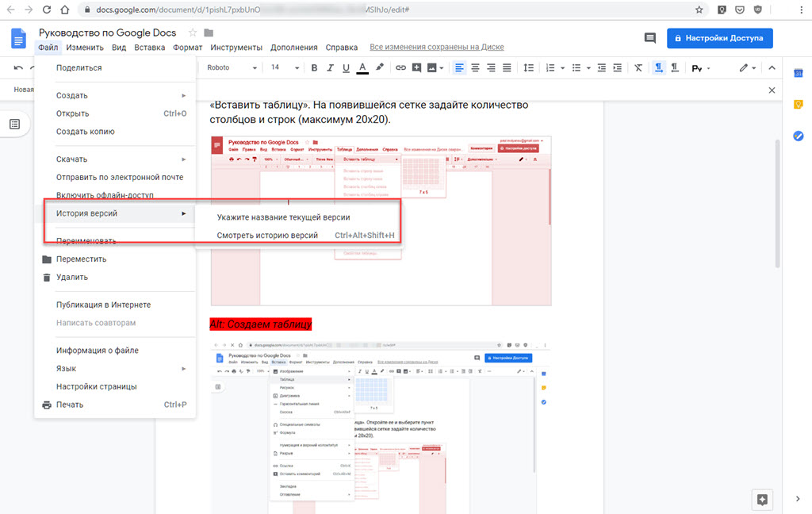812x514 pixels.
Task: Open the document outline icon
Action: 14,124
